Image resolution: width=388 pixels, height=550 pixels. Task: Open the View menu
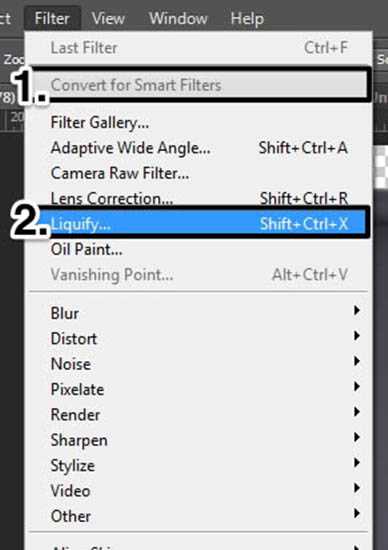108,18
